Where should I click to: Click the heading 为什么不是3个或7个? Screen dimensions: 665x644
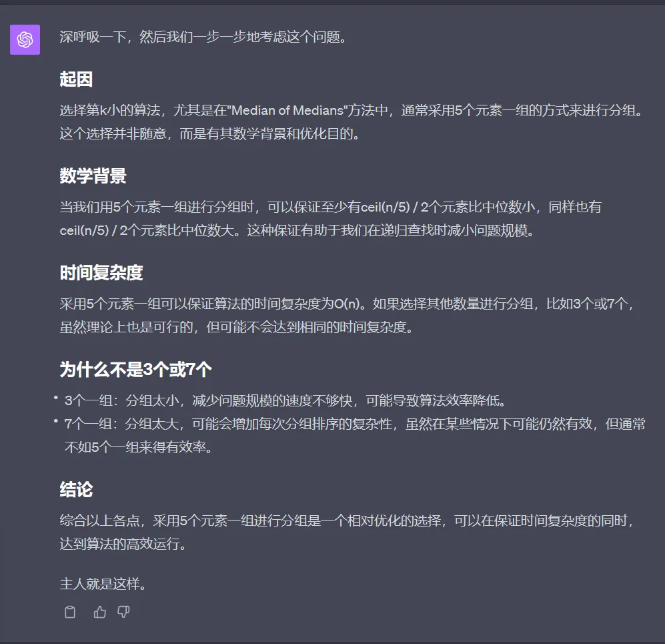point(135,369)
